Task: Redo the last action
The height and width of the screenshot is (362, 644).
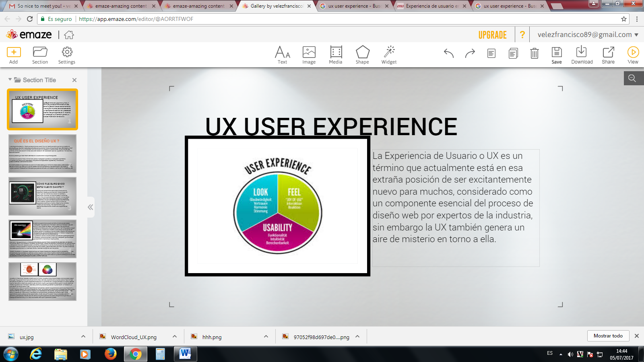Action: (470, 53)
